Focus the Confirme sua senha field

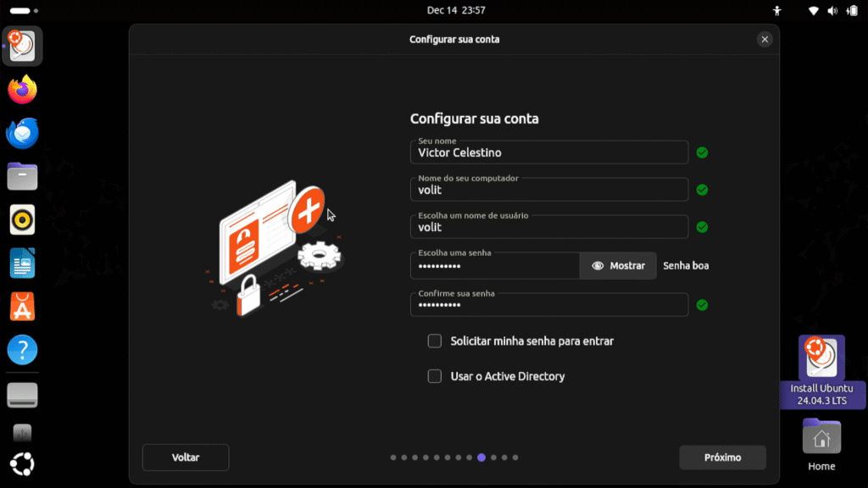548,305
